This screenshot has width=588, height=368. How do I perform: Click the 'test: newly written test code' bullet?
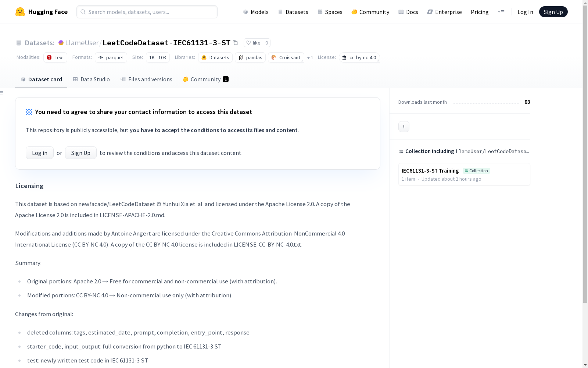coord(87,360)
